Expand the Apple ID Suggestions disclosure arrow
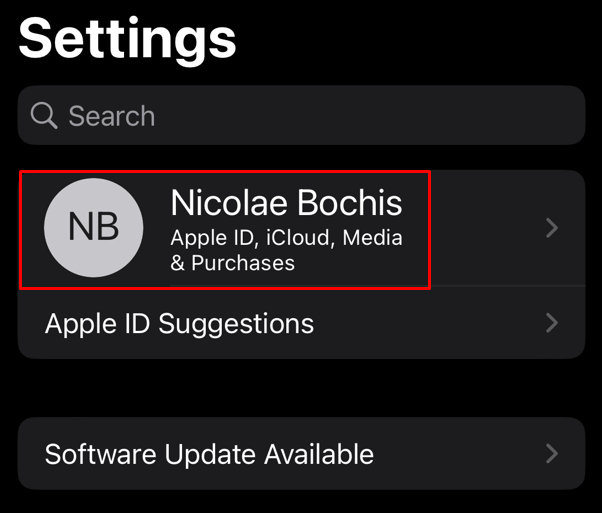Screen dimensions: 602x513 [552, 323]
